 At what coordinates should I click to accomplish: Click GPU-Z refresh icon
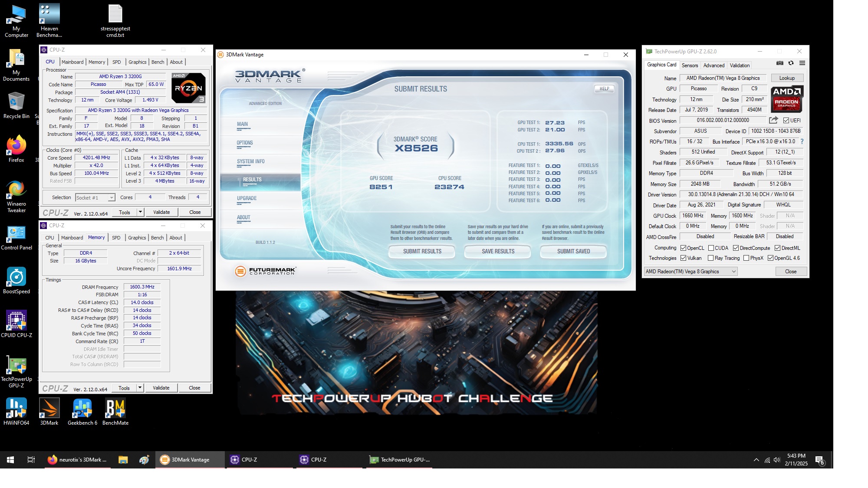791,63
